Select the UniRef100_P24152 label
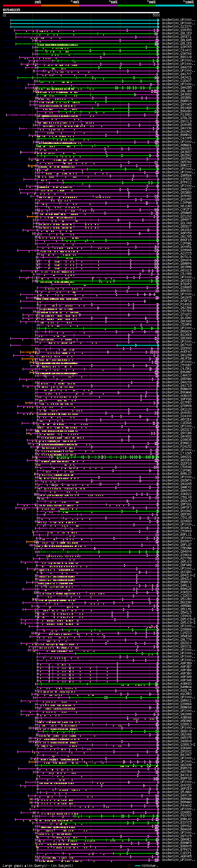The width and height of the screenshot is (197, 868). tap(177, 447)
